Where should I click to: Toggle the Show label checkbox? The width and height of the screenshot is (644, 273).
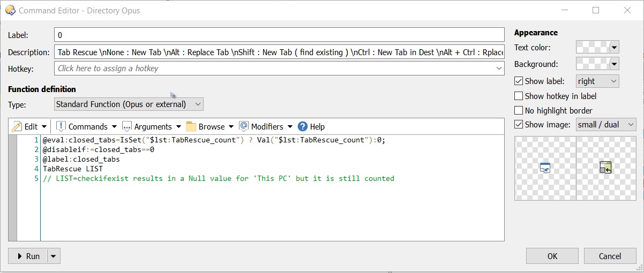(x=519, y=81)
